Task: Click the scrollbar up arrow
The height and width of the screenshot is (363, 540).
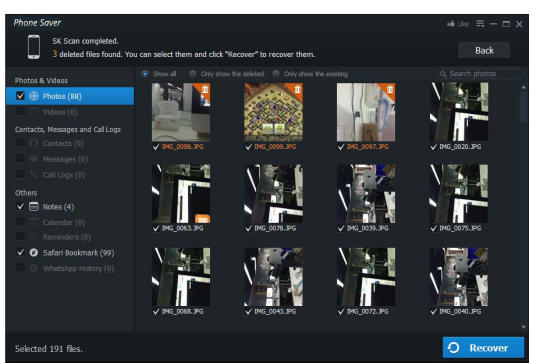Action: (x=523, y=88)
